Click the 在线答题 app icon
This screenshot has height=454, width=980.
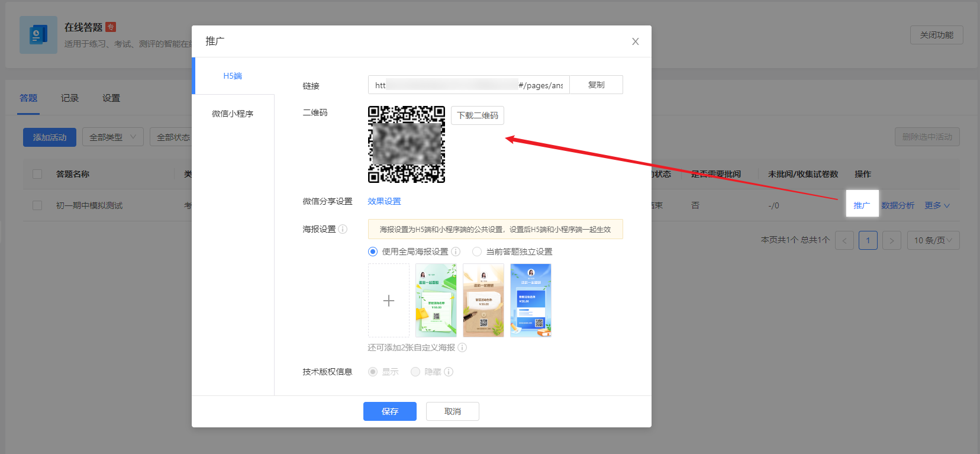(38, 35)
